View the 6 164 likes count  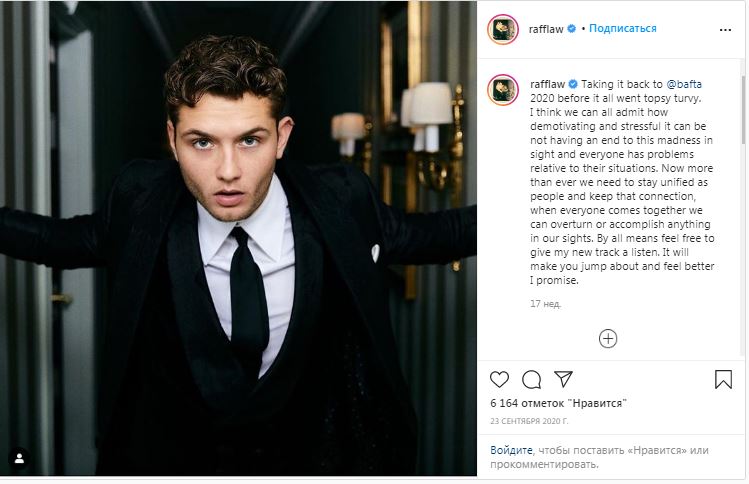[558, 403]
